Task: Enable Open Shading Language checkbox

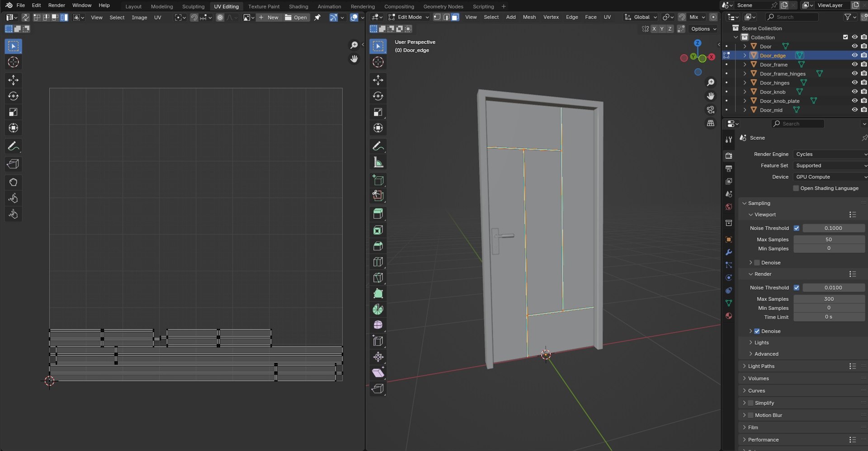Action: point(796,188)
